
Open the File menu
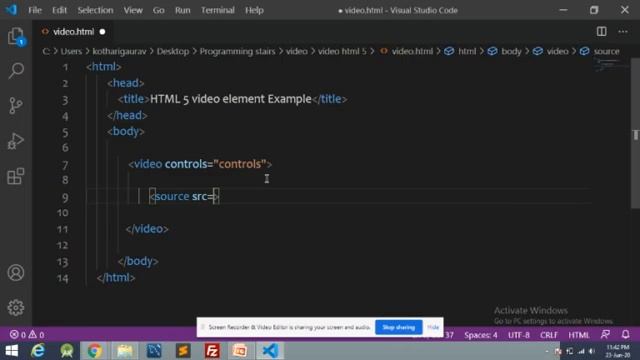click(x=35, y=10)
